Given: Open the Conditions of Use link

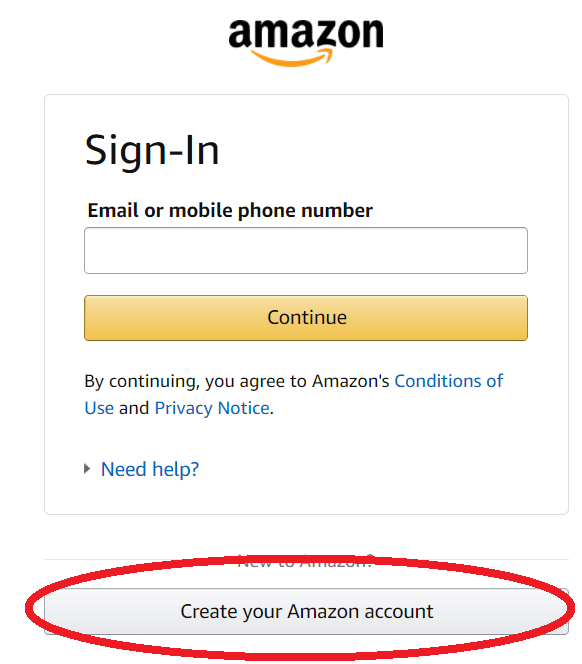Looking at the screenshot, I should click(x=449, y=381).
